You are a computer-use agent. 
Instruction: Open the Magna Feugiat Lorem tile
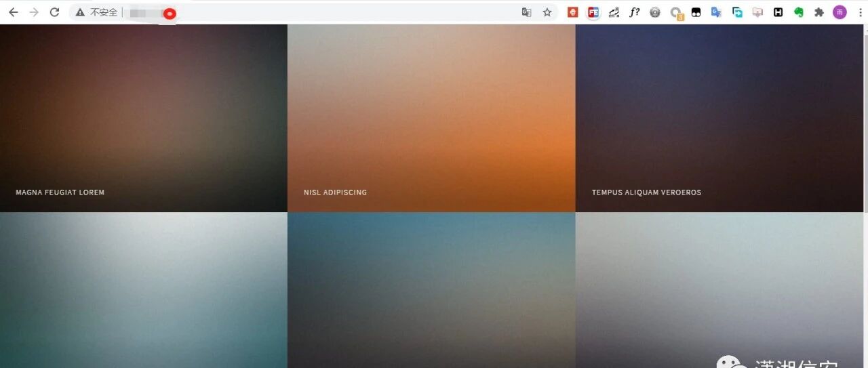tap(144, 118)
